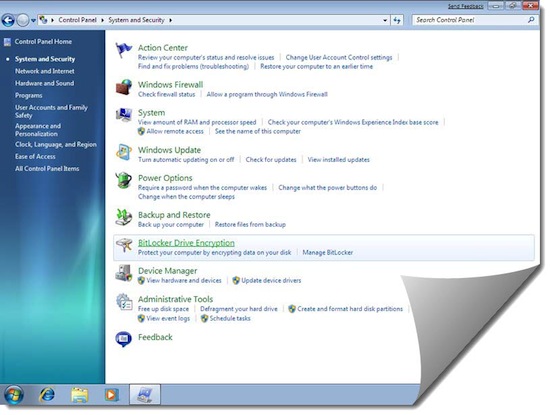The width and height of the screenshot is (550, 415).
Task: Click Allow remote access link
Action: tap(175, 132)
